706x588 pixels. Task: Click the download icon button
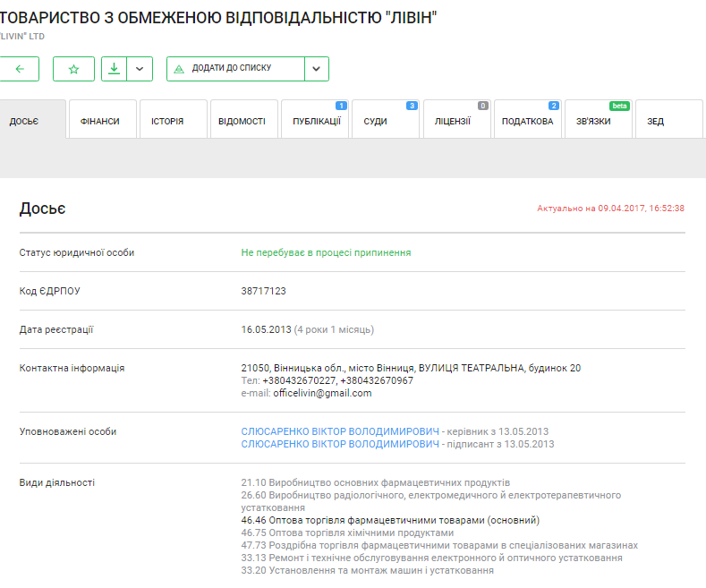114,69
